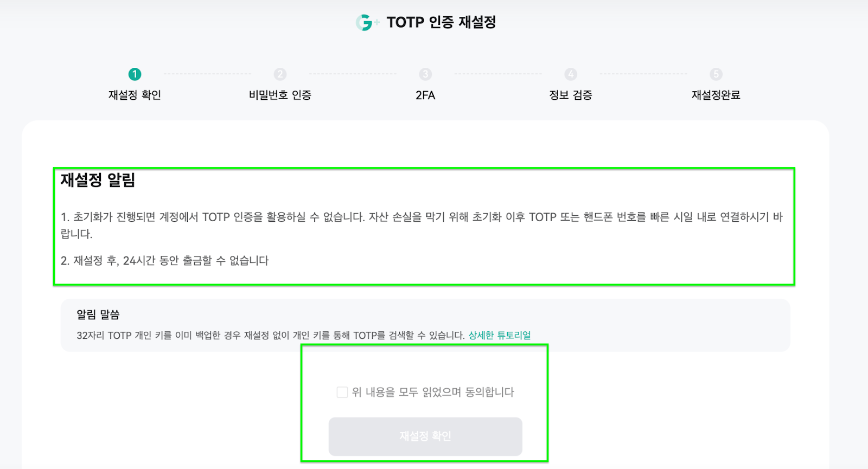Select the '비밀번호 인증' step label
The width and height of the screenshot is (868, 469).
280,95
